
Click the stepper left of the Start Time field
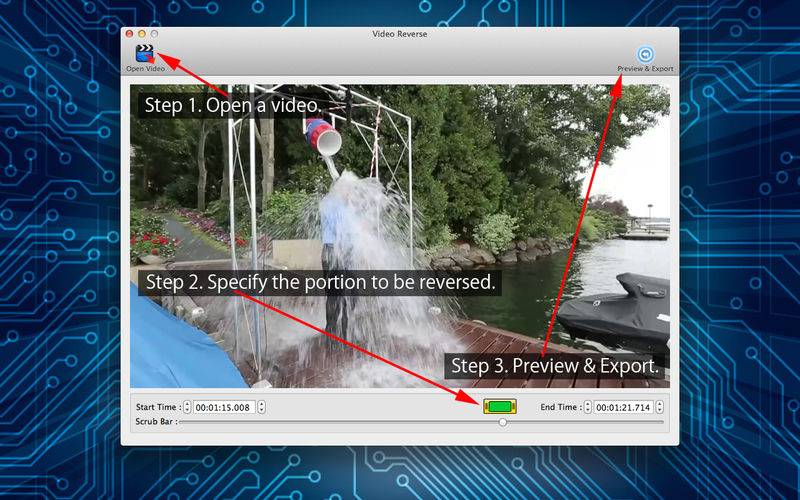tap(187, 407)
